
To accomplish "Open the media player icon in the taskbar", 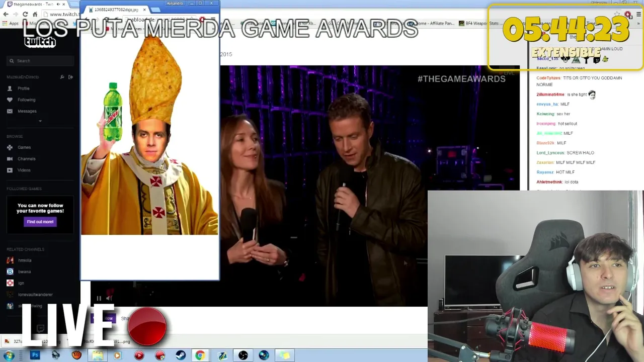I will tap(118, 355).
